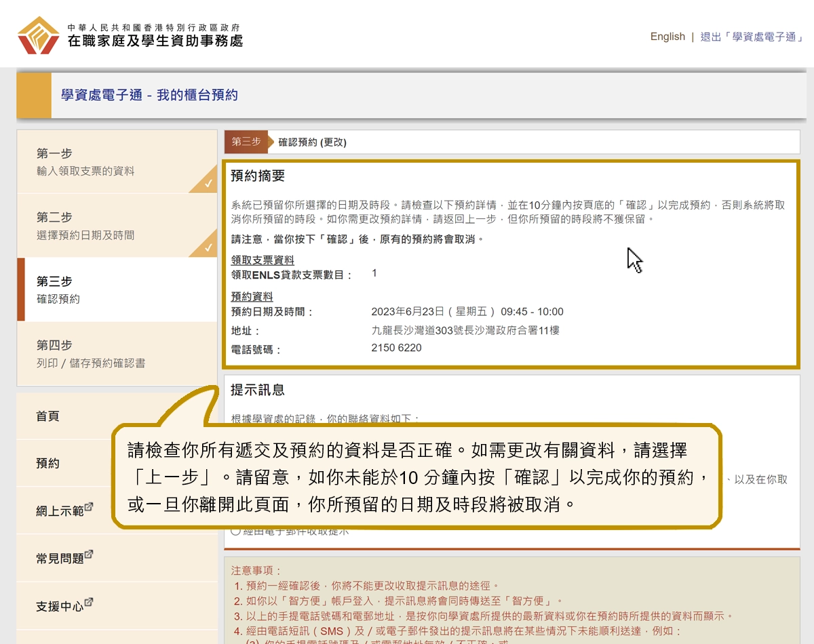Open the 首頁 sidebar menu item
This screenshot has width=814, height=644.
tap(48, 416)
